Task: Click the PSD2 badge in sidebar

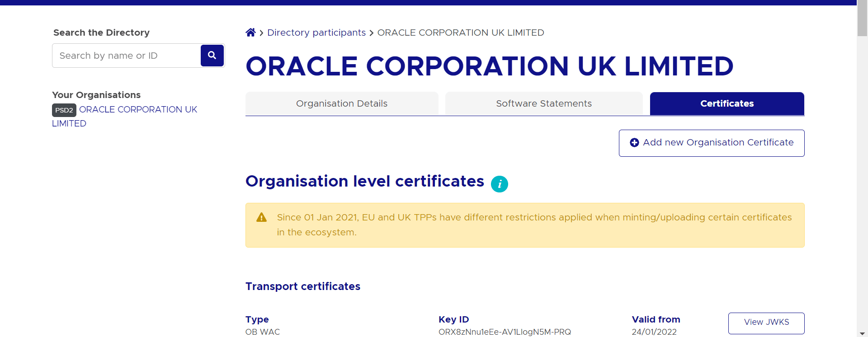Action: [64, 110]
